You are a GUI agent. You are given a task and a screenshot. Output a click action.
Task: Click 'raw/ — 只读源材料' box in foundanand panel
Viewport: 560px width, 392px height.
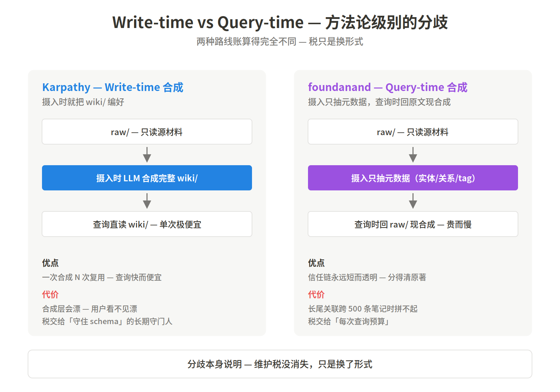[413, 132]
